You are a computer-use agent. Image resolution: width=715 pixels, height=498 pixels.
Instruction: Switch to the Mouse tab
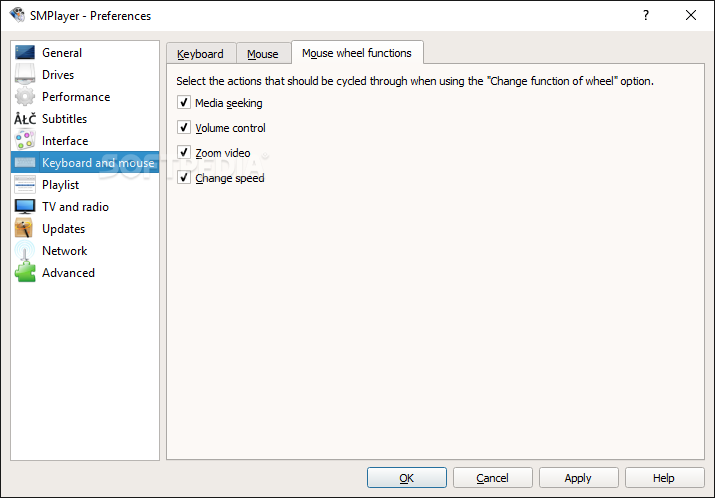click(263, 54)
